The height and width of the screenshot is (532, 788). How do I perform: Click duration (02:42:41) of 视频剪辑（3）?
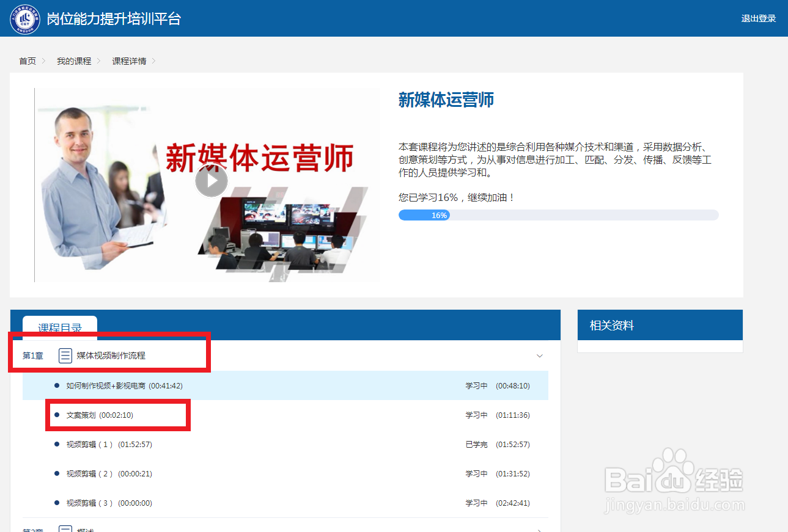click(513, 503)
